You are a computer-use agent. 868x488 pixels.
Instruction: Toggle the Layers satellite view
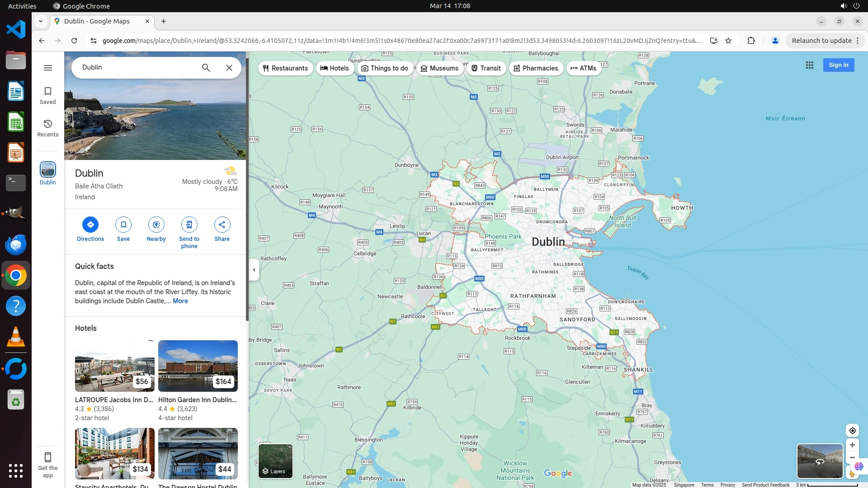pyautogui.click(x=275, y=461)
